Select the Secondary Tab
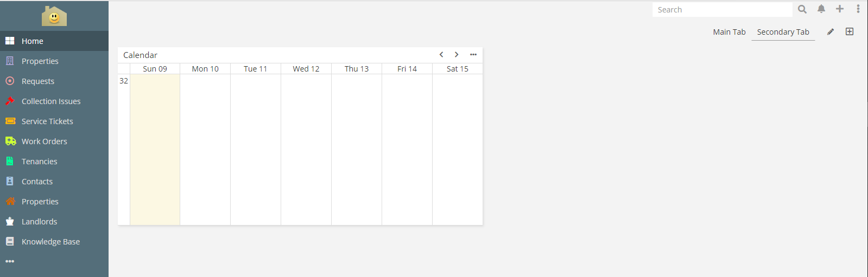This screenshot has width=868, height=277. (783, 32)
